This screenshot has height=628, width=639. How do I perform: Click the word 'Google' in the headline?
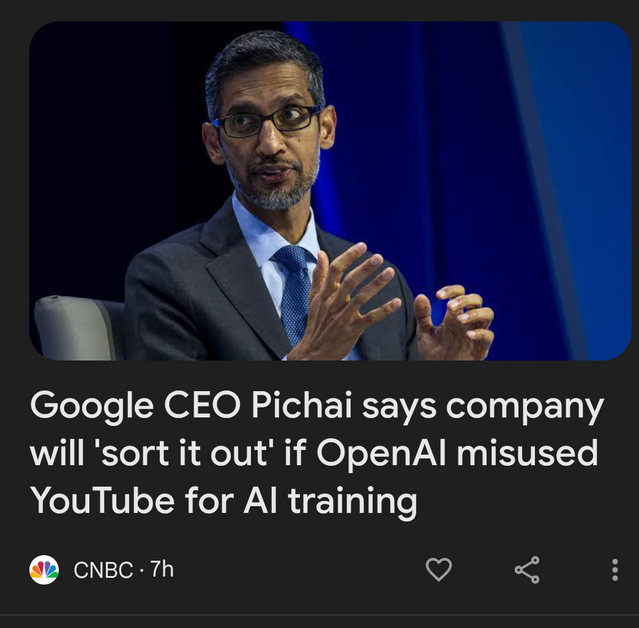92,407
